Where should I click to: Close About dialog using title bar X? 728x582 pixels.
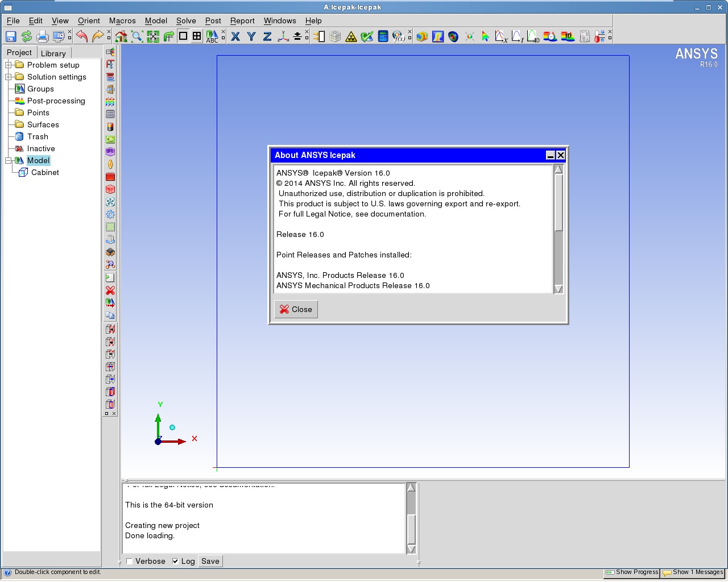[x=560, y=155]
